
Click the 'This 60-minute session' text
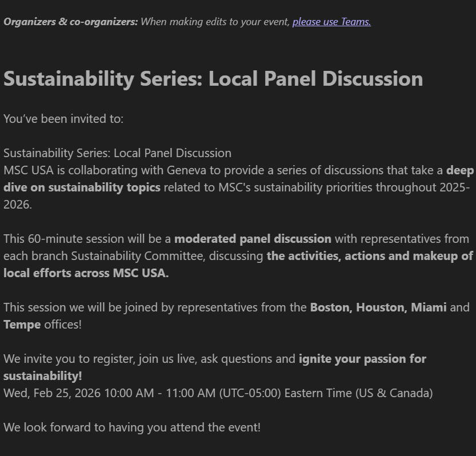click(x=63, y=239)
